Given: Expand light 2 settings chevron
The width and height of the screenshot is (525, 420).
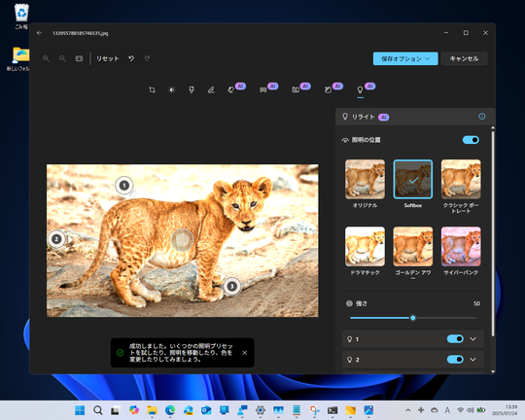Looking at the screenshot, I should point(472,360).
